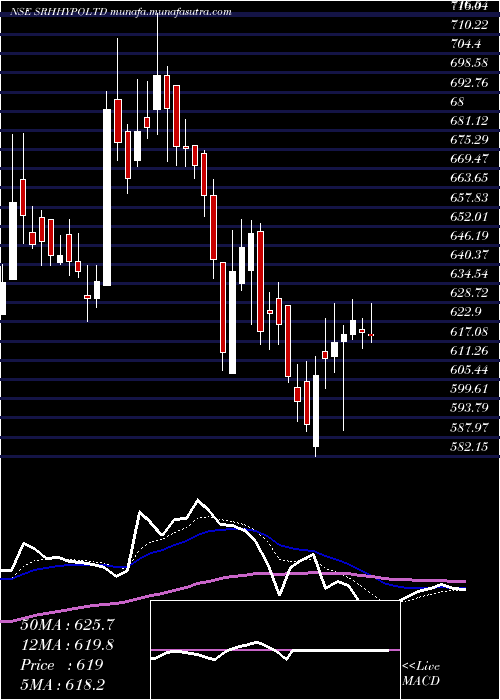Click the 50MA : 625.7 legend value
The height and width of the screenshot is (700, 500).
click(x=66, y=625)
